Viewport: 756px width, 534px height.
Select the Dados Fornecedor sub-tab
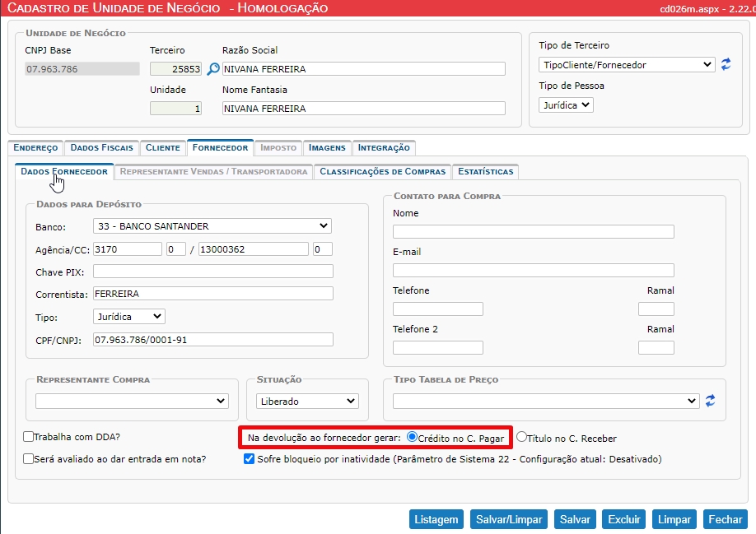coord(64,171)
